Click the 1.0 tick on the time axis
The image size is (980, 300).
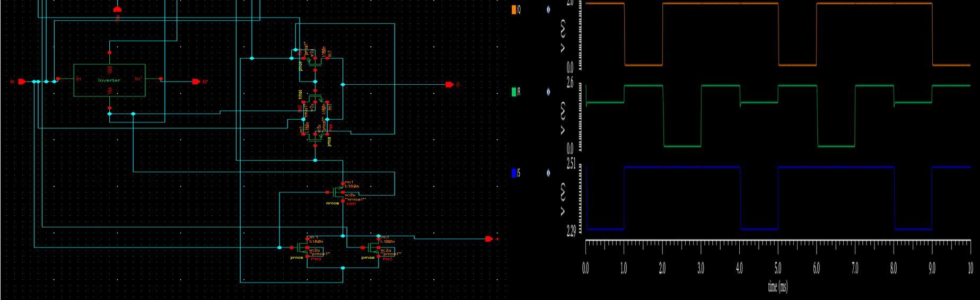[624, 268]
